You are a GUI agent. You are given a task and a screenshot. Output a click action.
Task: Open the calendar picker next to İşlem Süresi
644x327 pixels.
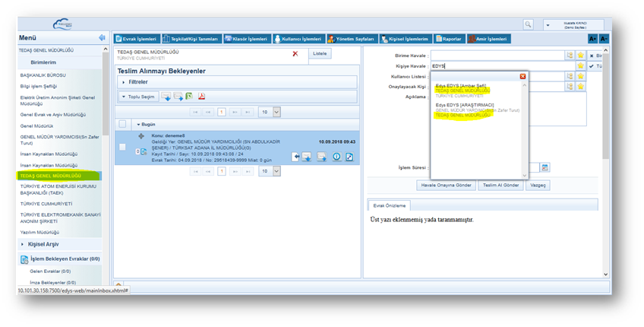(545, 167)
